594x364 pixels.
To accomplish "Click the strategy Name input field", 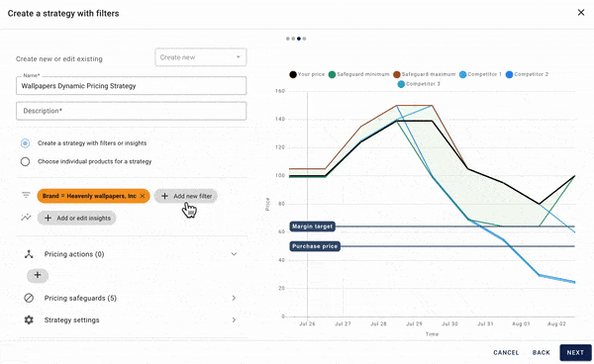I will tap(131, 86).
